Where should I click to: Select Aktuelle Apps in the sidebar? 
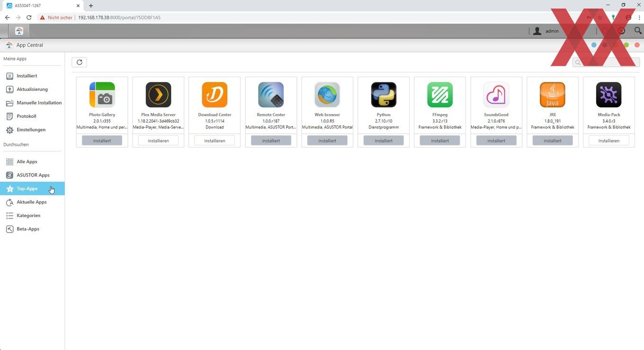(x=32, y=202)
